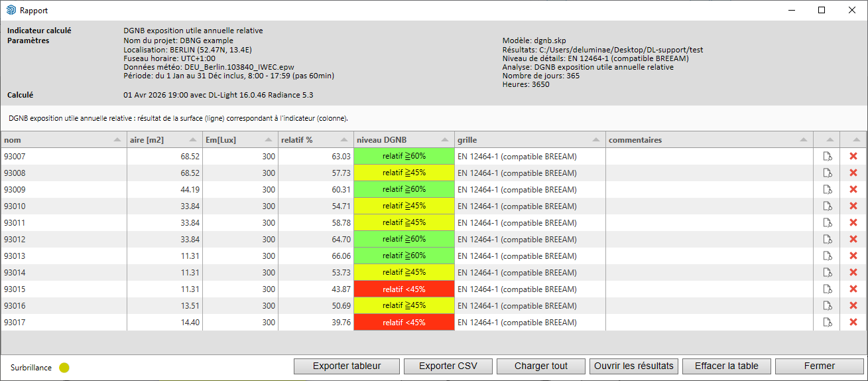The width and height of the screenshot is (868, 381).
Task: Click the Exporter tableur button
Action: click(347, 366)
